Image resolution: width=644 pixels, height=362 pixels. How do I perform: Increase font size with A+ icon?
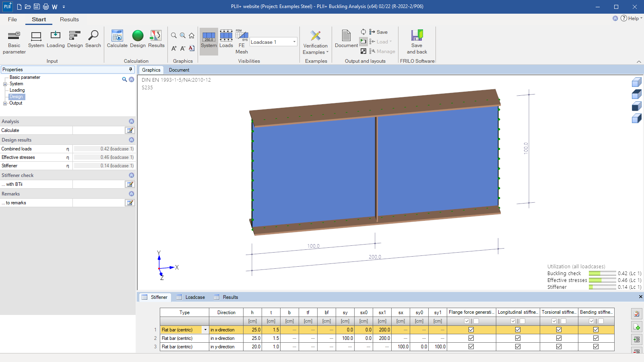tap(174, 48)
